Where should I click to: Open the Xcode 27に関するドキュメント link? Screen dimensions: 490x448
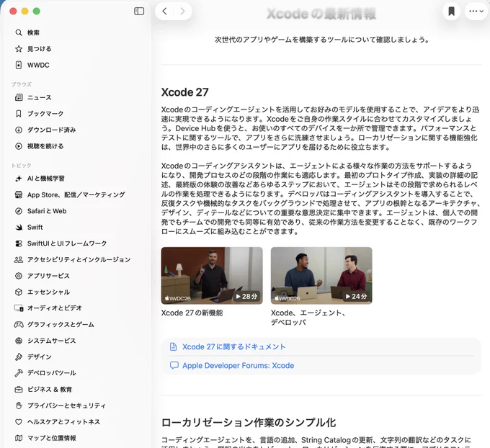pyautogui.click(x=233, y=346)
